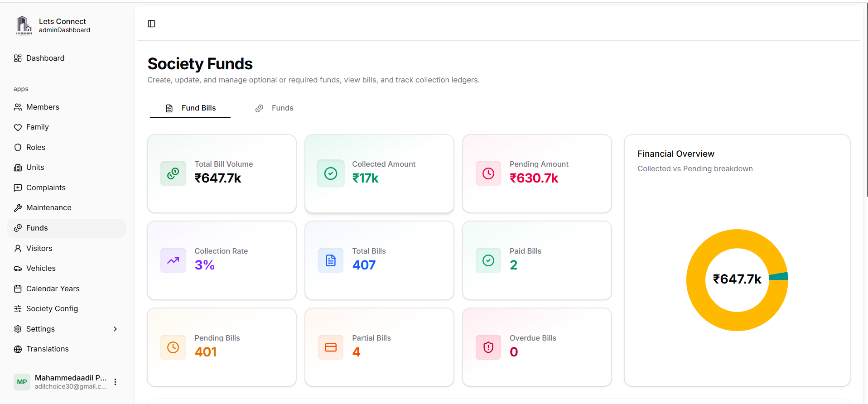The image size is (868, 404).
Task: Click the Pending Amount clock icon
Action: (488, 173)
